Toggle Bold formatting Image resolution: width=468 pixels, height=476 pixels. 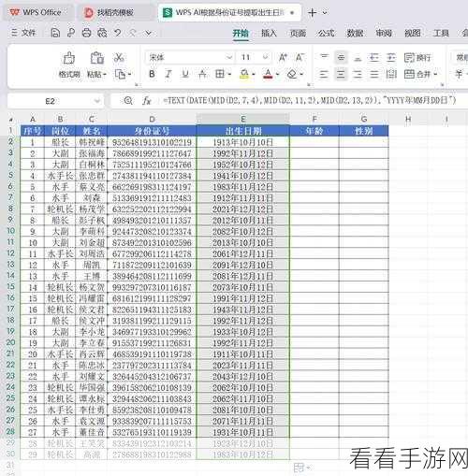click(x=152, y=74)
